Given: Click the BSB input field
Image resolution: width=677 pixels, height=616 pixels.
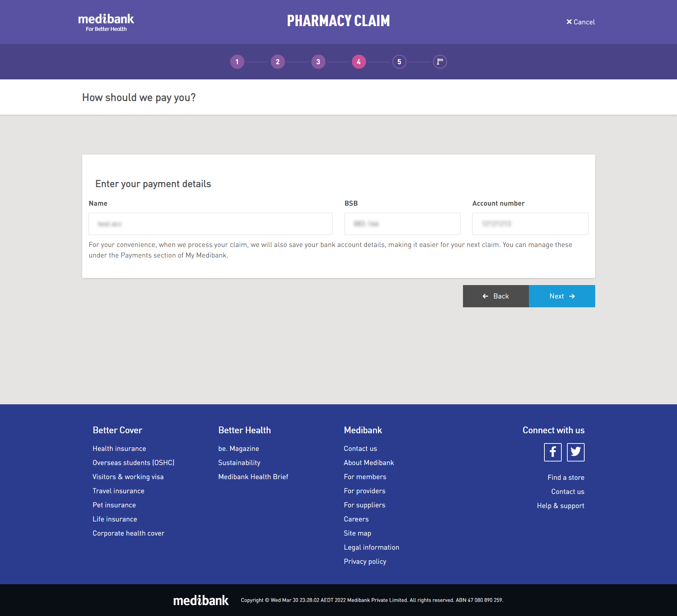Looking at the screenshot, I should pos(403,224).
